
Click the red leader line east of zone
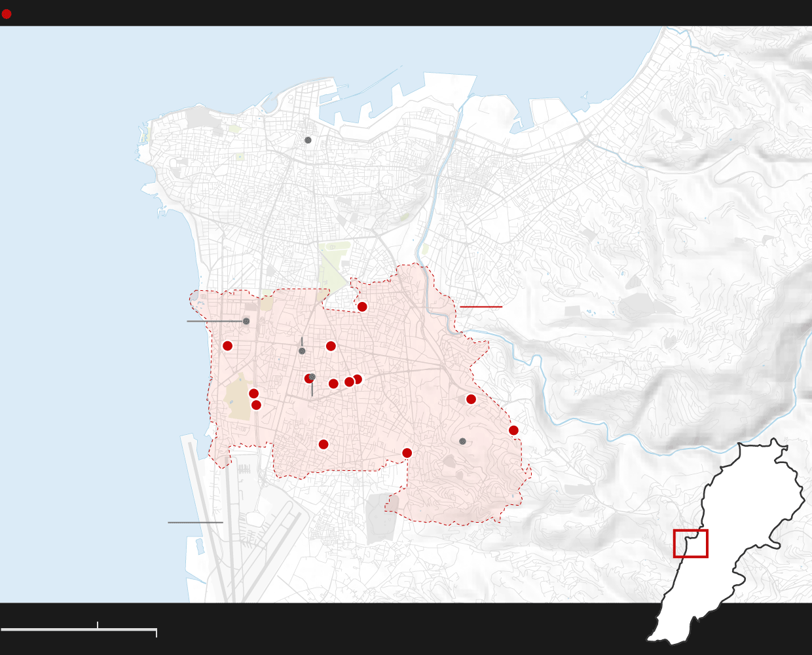click(x=481, y=307)
